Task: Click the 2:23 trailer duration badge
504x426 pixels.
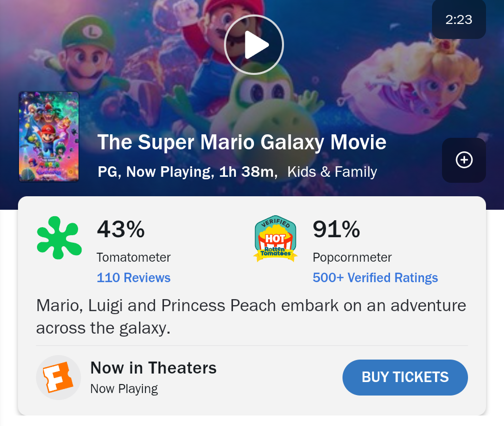Action: (458, 19)
